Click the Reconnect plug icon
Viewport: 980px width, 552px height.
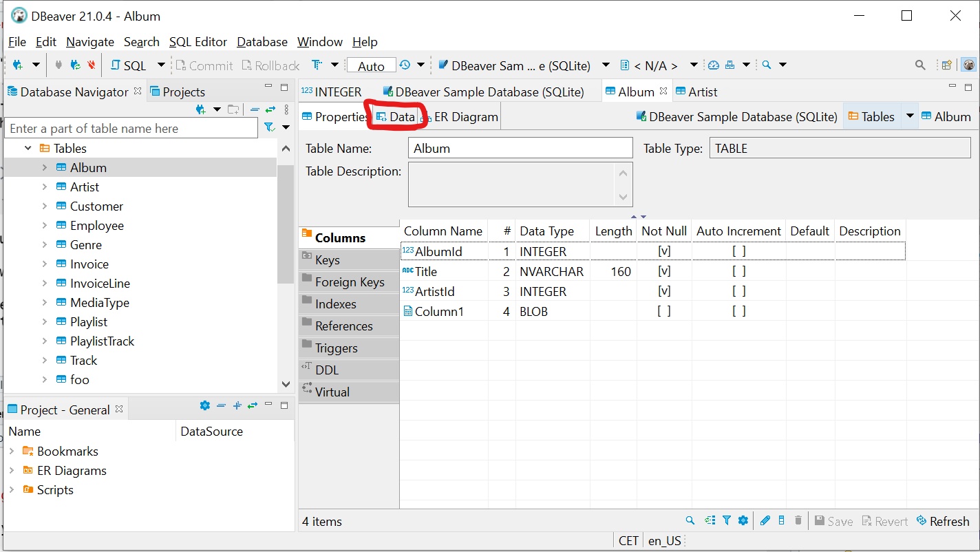[75, 65]
